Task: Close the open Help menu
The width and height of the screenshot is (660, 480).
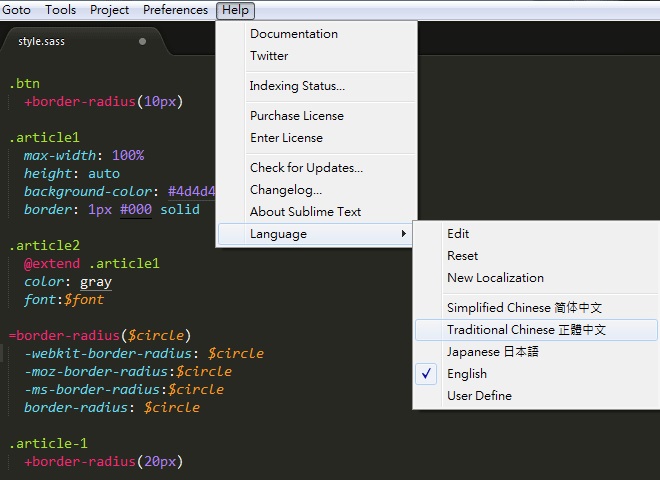Action: pyautogui.click(x=235, y=10)
